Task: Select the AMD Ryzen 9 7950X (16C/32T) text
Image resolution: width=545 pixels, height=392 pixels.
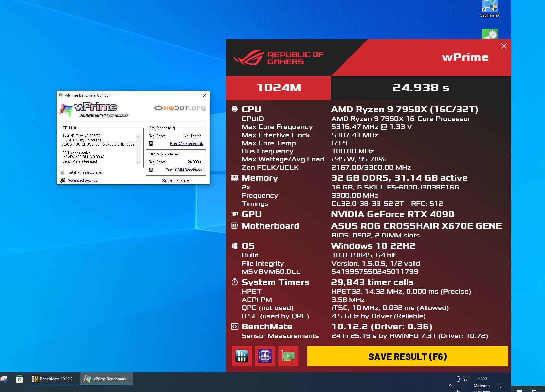Action: pyautogui.click(x=405, y=109)
